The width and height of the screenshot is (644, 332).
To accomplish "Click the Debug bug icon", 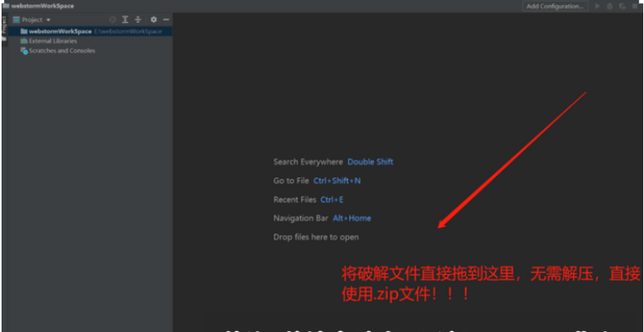I will [610, 6].
